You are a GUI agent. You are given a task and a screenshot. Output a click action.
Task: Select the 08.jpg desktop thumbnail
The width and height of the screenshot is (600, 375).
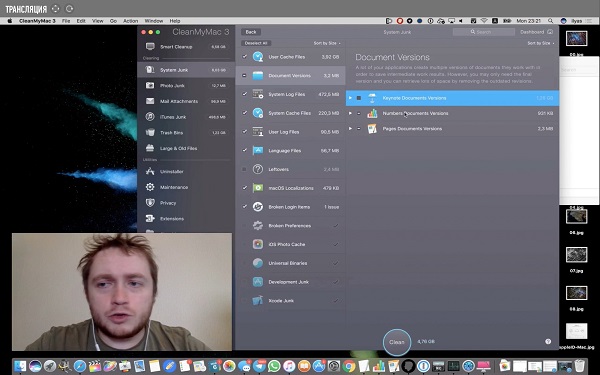coord(576,293)
